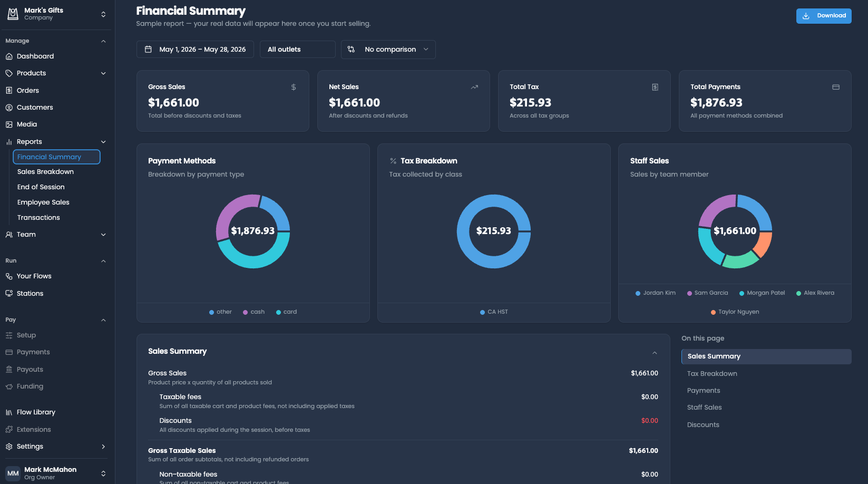Click the Reports bar chart icon

(9, 142)
